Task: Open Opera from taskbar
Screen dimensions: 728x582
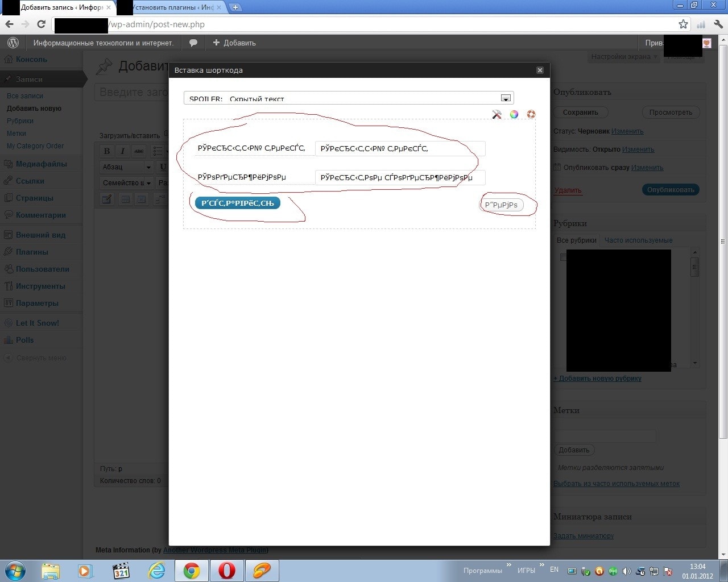Action: 226,571
